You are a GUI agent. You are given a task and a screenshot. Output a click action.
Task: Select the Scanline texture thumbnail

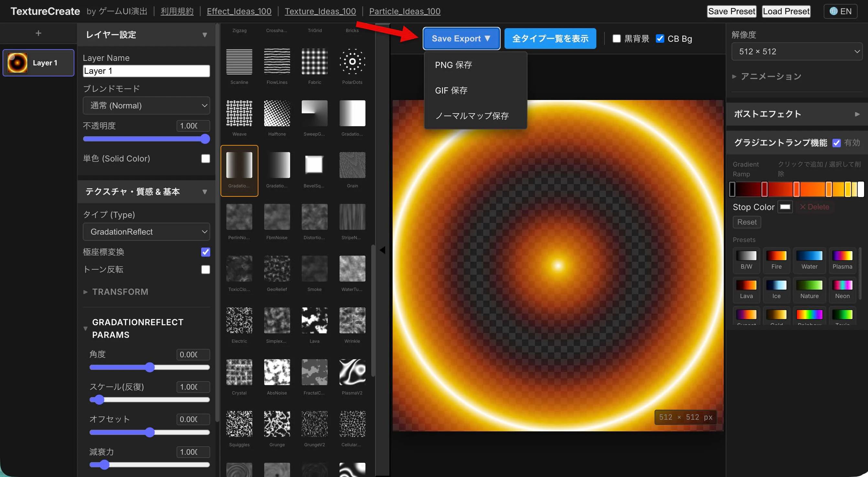[239, 62]
